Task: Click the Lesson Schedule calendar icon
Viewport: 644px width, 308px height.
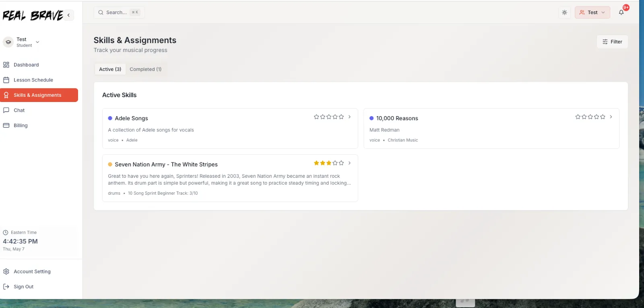Action: coord(6,80)
